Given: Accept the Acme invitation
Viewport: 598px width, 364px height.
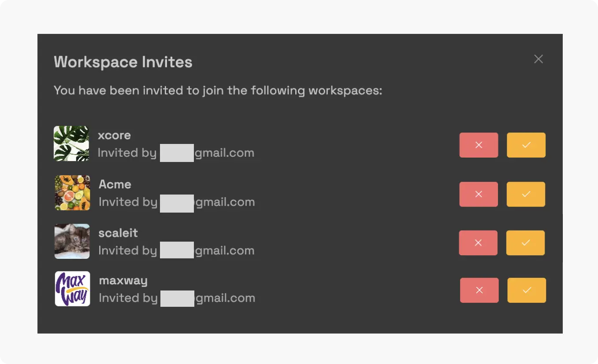Looking at the screenshot, I should coord(526,194).
